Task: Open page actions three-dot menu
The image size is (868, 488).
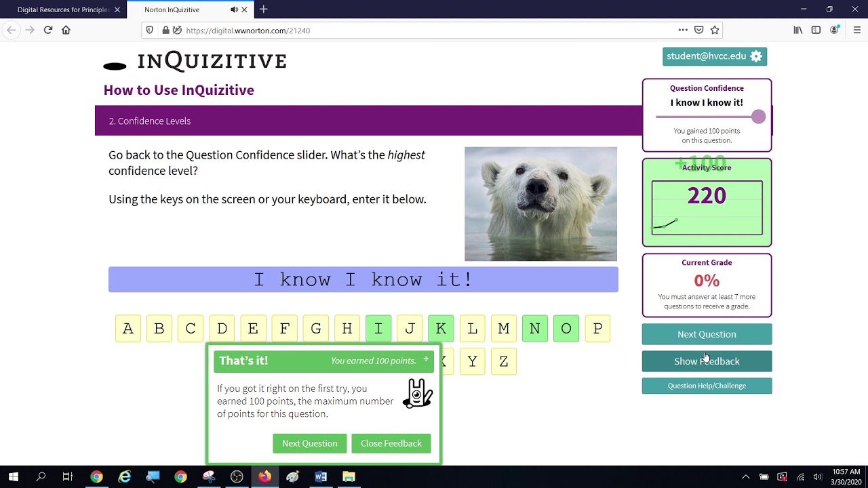Action: tap(683, 30)
